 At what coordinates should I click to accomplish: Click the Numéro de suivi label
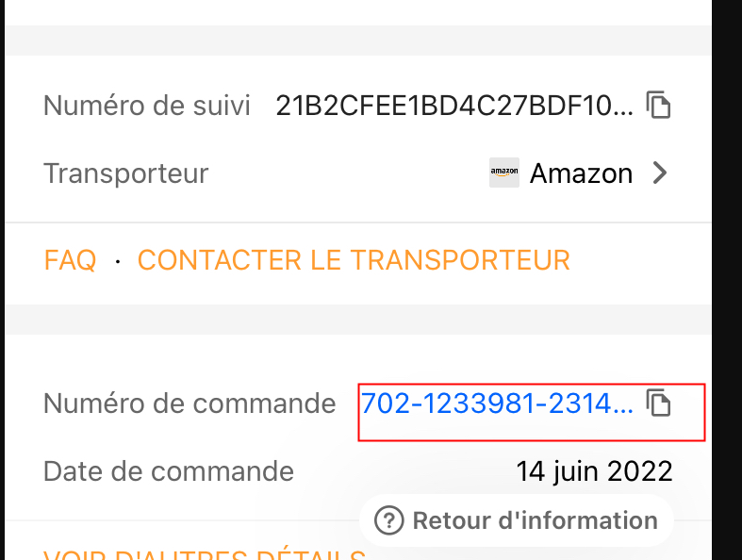coord(147,105)
